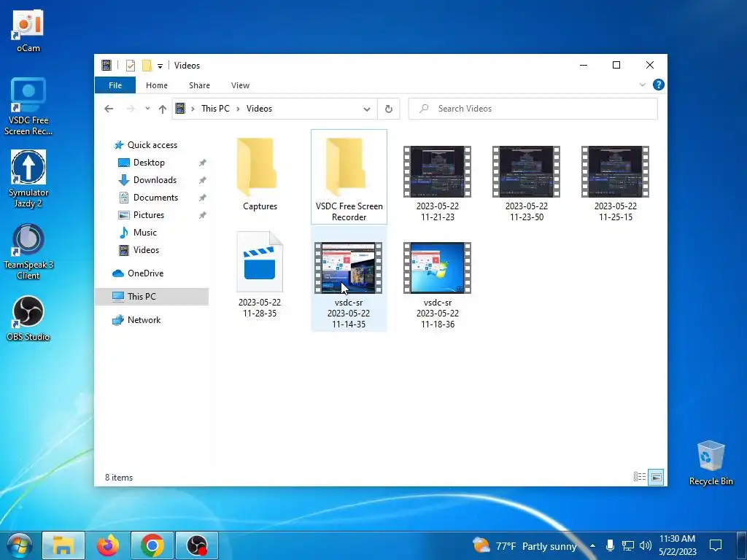
Task: Expand the ribbon with the chevron
Action: [x=642, y=85]
